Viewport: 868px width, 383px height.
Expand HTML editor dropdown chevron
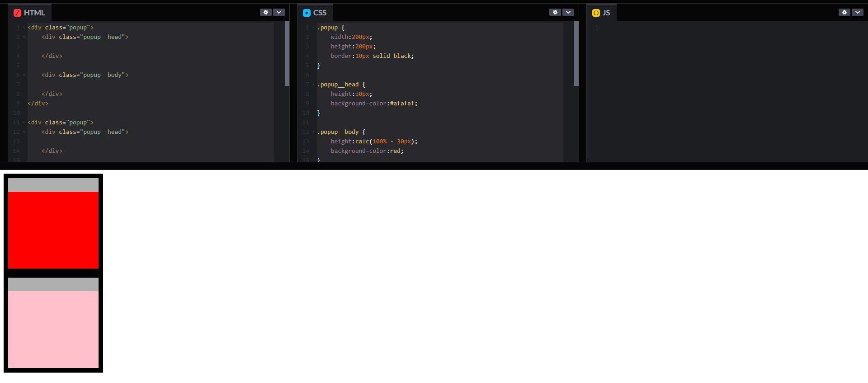click(x=279, y=12)
